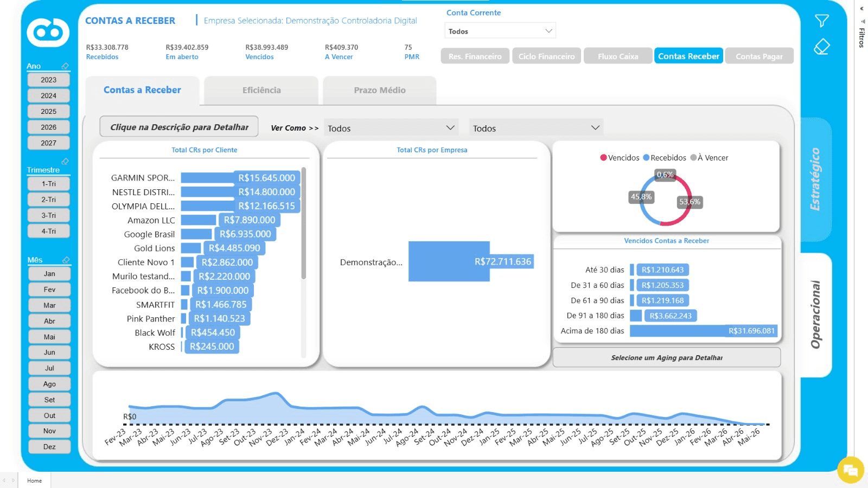Expand the Filtros pane chevron
Screen dimensions: 868x488
click(861, 9)
